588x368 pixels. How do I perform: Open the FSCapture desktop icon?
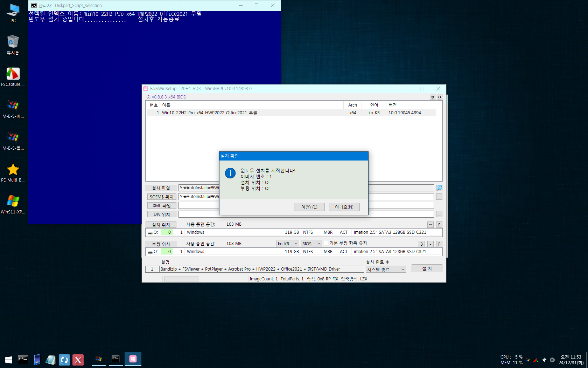pos(13,77)
